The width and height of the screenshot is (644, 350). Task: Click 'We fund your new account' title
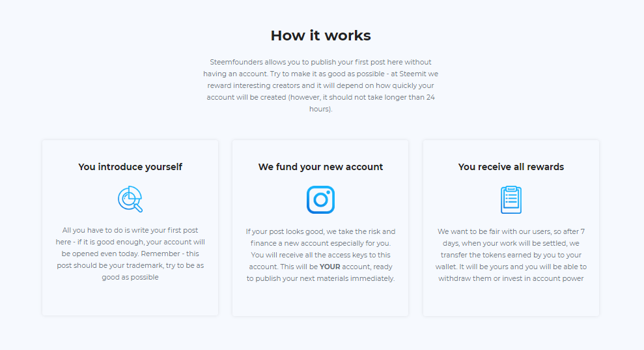321,167
